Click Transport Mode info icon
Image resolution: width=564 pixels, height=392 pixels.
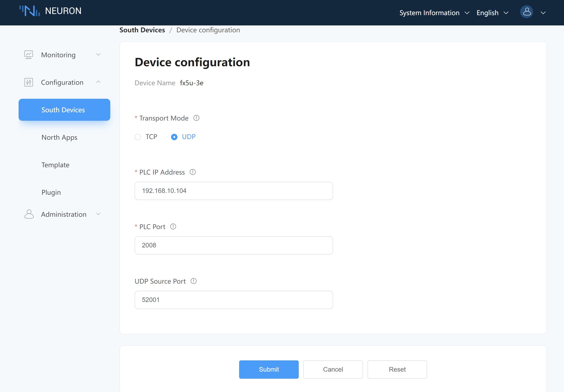pos(196,118)
